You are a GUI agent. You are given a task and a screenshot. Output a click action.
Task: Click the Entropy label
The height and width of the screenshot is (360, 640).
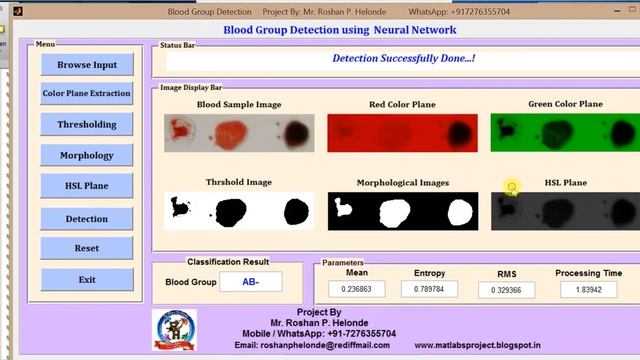pos(429,273)
